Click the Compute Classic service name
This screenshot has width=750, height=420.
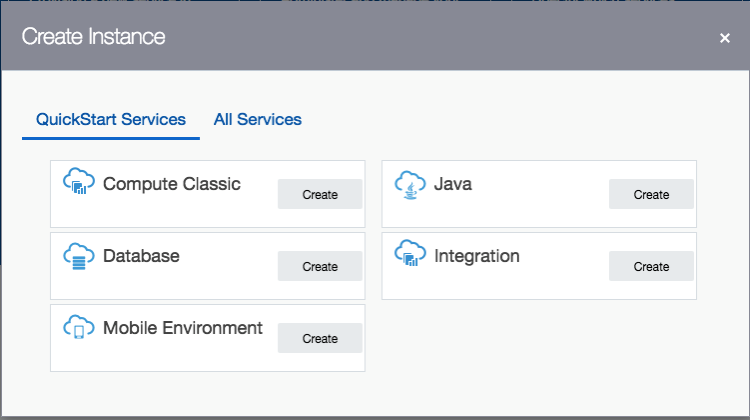tap(171, 184)
